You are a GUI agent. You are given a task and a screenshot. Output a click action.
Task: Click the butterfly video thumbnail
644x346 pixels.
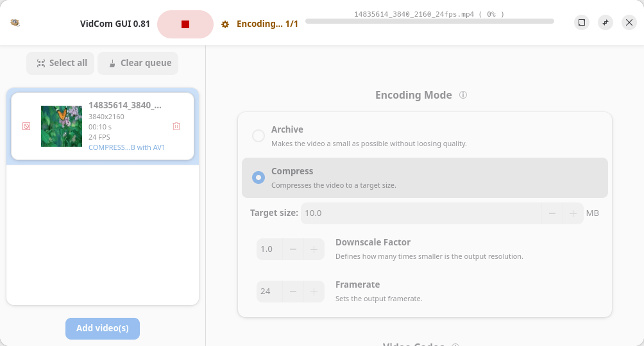click(62, 126)
